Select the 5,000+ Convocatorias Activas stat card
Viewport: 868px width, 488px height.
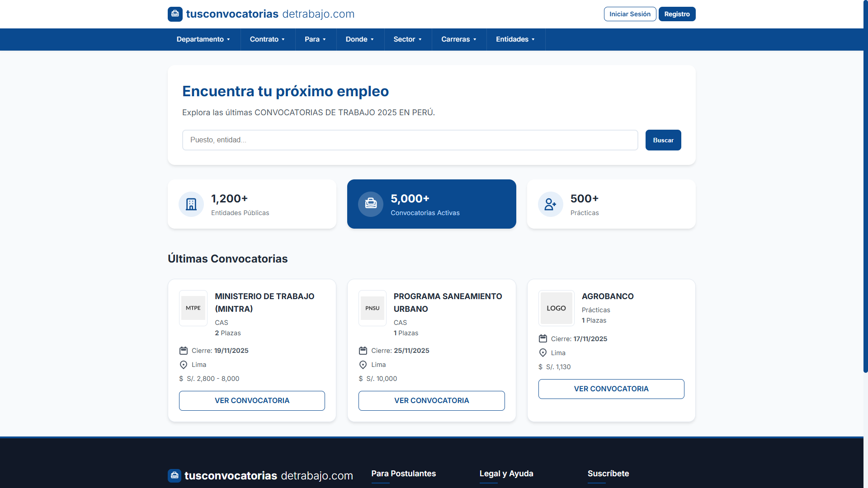[x=431, y=204]
